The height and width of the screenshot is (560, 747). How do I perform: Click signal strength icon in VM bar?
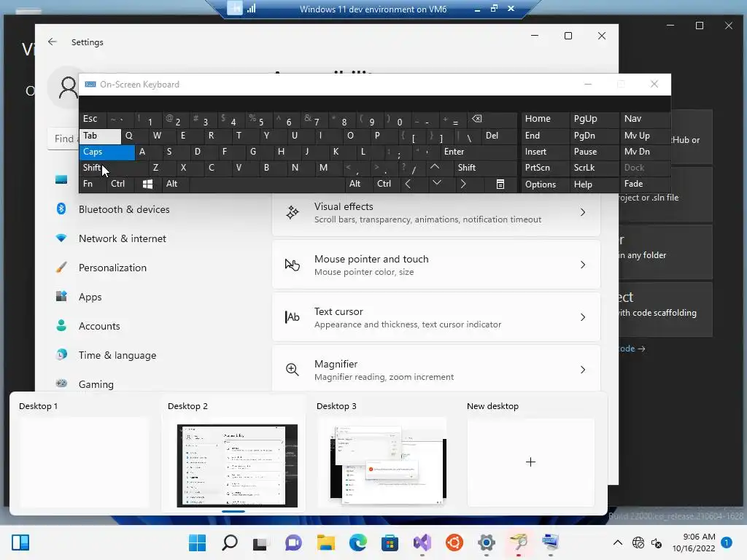click(x=252, y=8)
